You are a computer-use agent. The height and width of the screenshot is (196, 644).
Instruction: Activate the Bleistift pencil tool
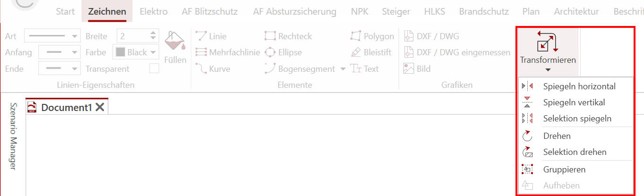click(x=371, y=52)
